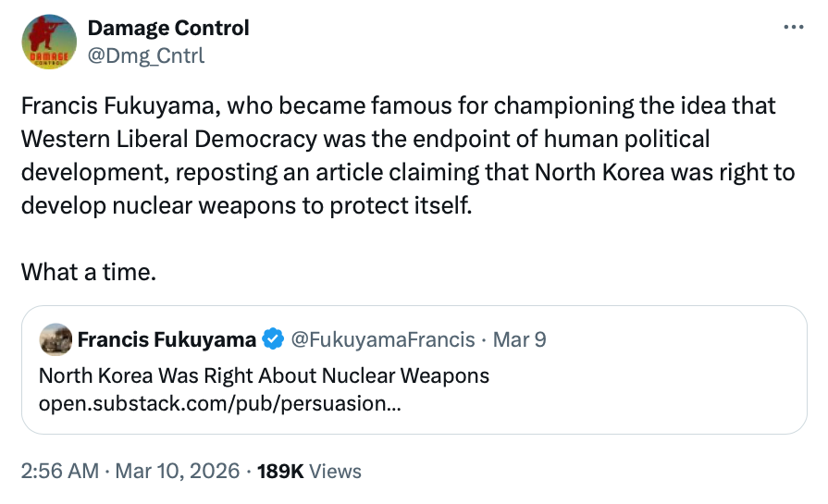Click the Francis Fukuyama name in the quoted tweet

coord(167,339)
